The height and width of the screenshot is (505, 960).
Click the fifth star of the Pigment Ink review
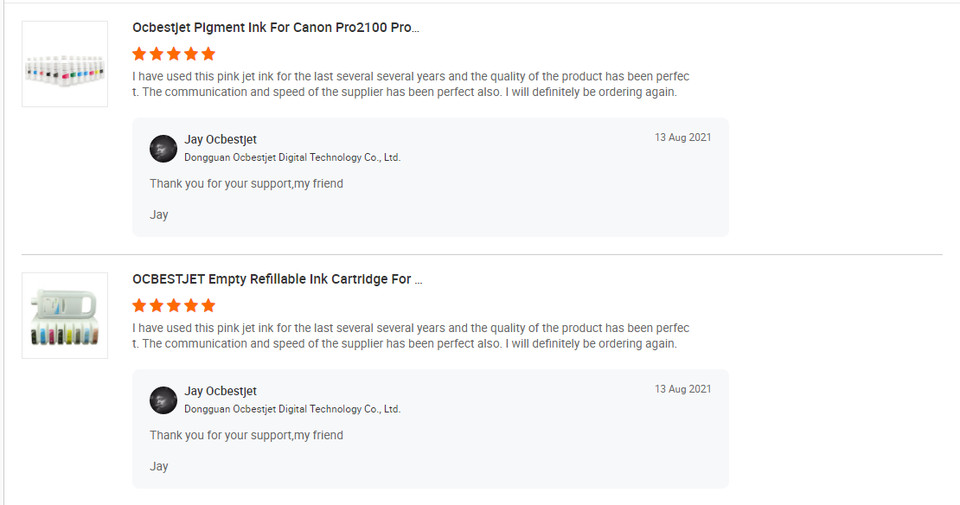[x=208, y=54]
